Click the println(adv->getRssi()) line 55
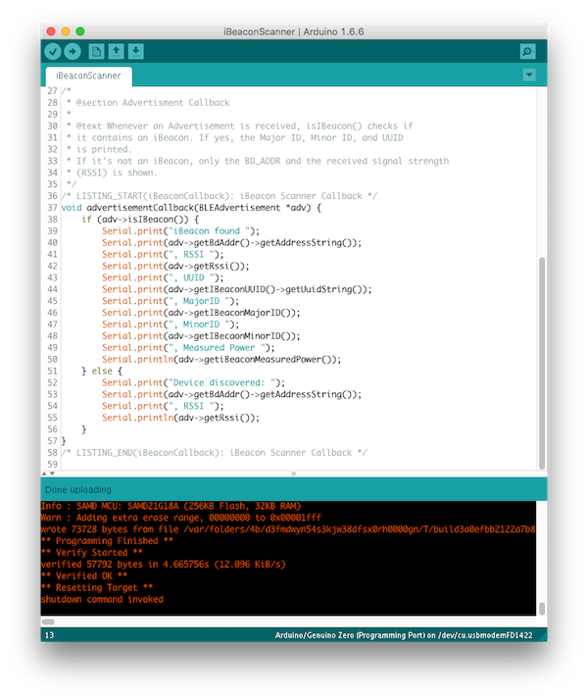588x700 pixels. [180, 418]
